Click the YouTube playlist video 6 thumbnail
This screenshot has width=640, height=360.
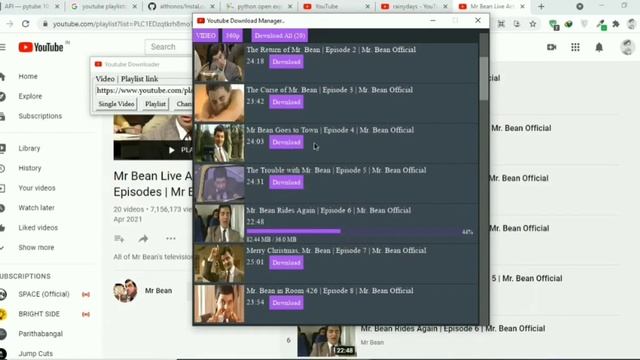point(327,341)
